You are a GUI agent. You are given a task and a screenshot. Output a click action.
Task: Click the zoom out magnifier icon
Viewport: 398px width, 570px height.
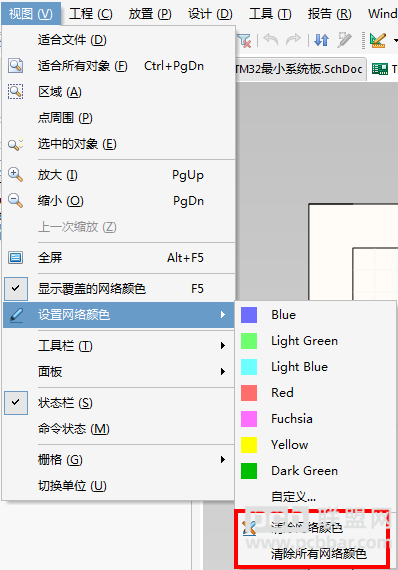15,201
